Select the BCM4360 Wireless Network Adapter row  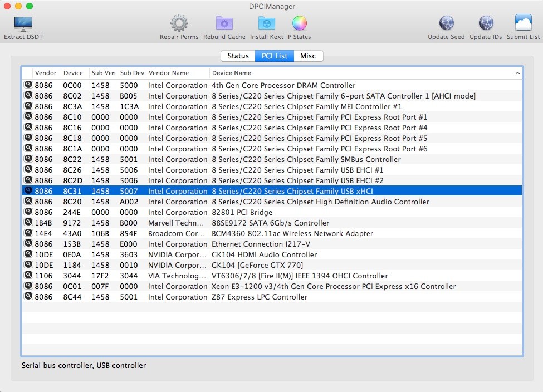[x=292, y=233]
